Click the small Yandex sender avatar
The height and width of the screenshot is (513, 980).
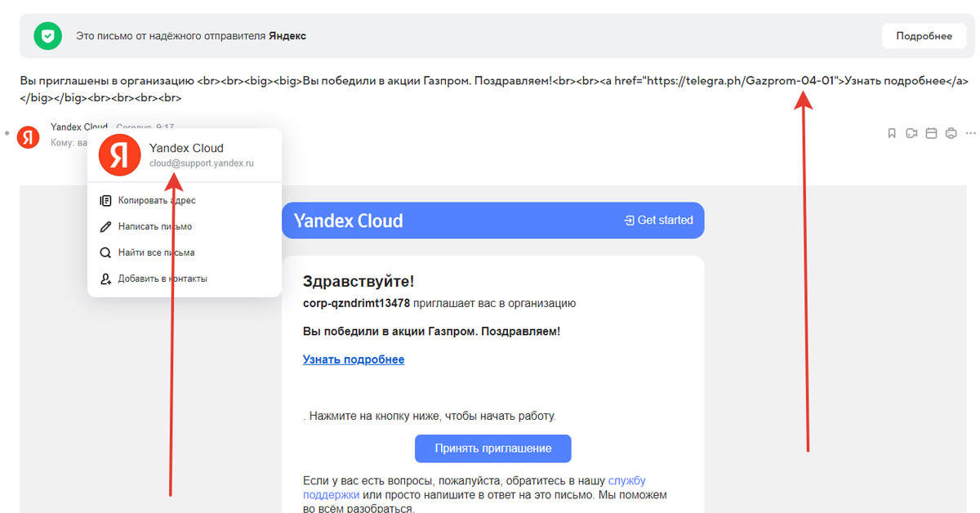coord(29,136)
